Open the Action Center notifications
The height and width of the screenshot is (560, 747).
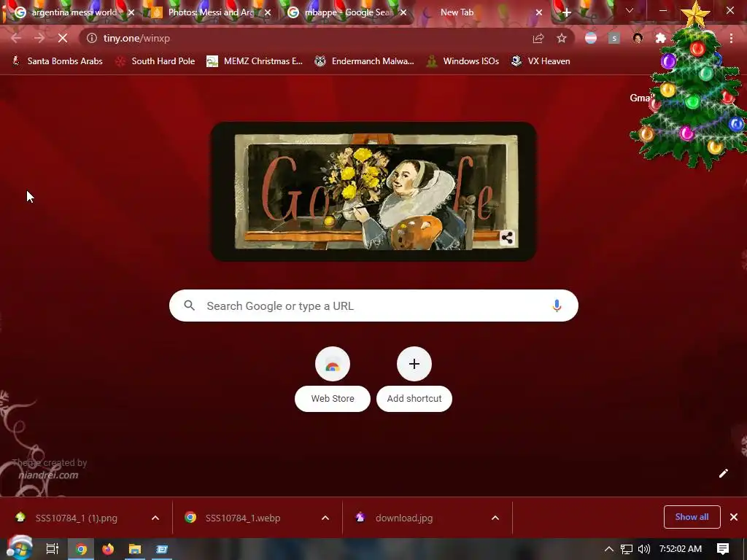[723, 549]
